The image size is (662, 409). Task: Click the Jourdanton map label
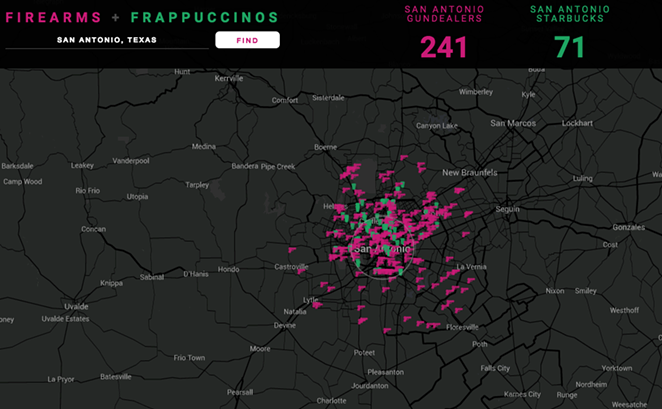click(369, 386)
